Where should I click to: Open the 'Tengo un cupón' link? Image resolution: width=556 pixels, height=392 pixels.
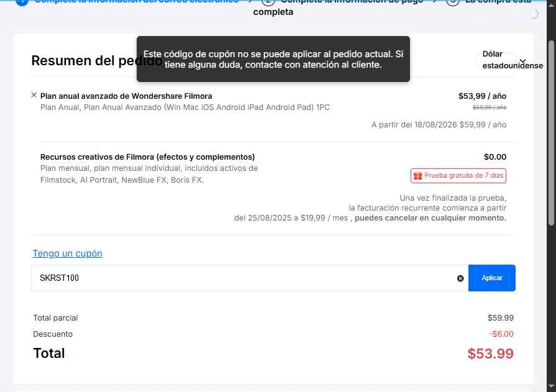click(x=67, y=253)
